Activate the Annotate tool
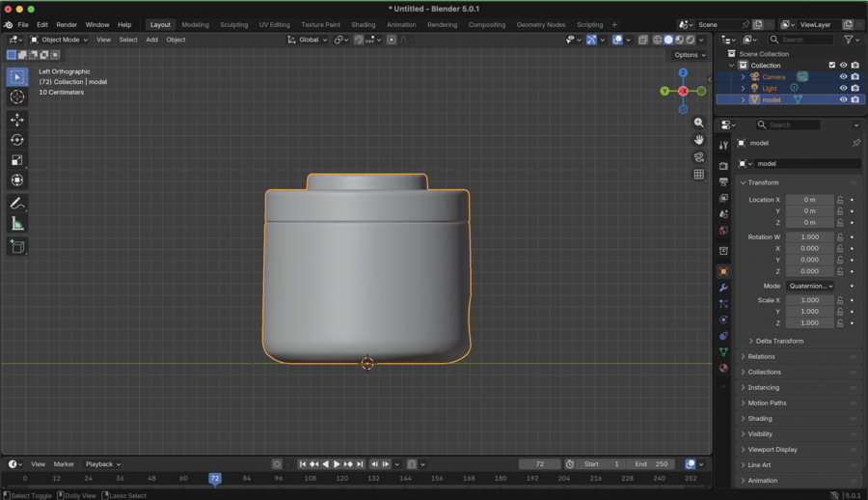The image size is (868, 500). pos(17,204)
